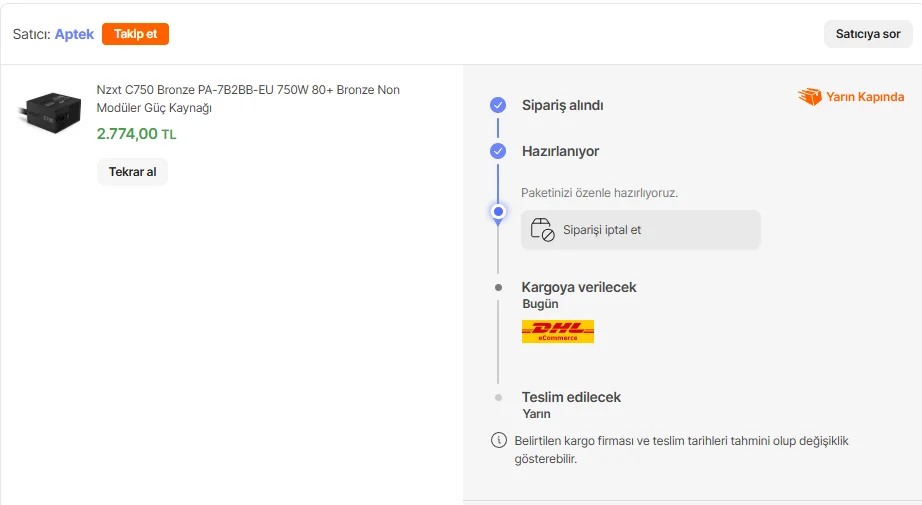The image size is (922, 505).
Task: Open the Aptek seller link
Action: 74,34
